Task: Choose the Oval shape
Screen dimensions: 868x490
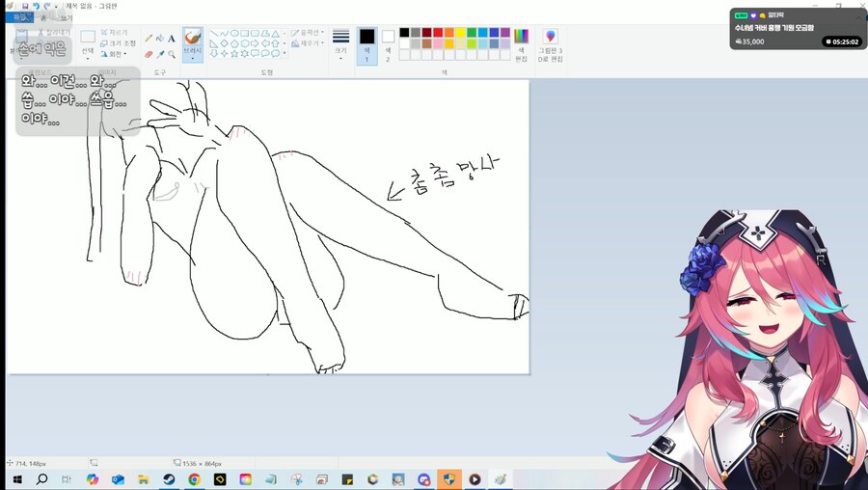Action: [234, 33]
